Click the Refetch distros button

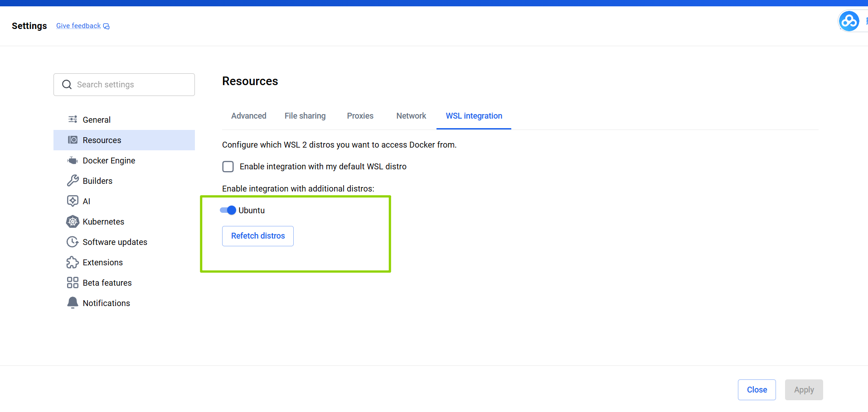258,236
